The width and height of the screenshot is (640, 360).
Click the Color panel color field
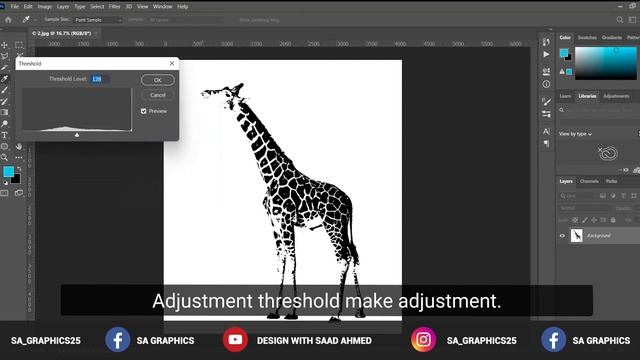coord(606,63)
